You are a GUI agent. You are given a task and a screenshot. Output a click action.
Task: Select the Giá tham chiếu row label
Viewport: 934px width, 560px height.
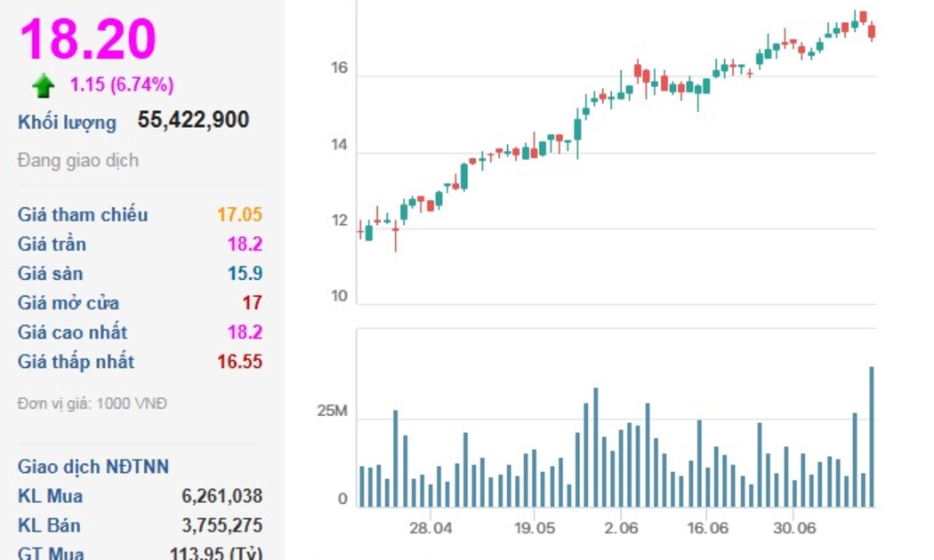(x=83, y=214)
